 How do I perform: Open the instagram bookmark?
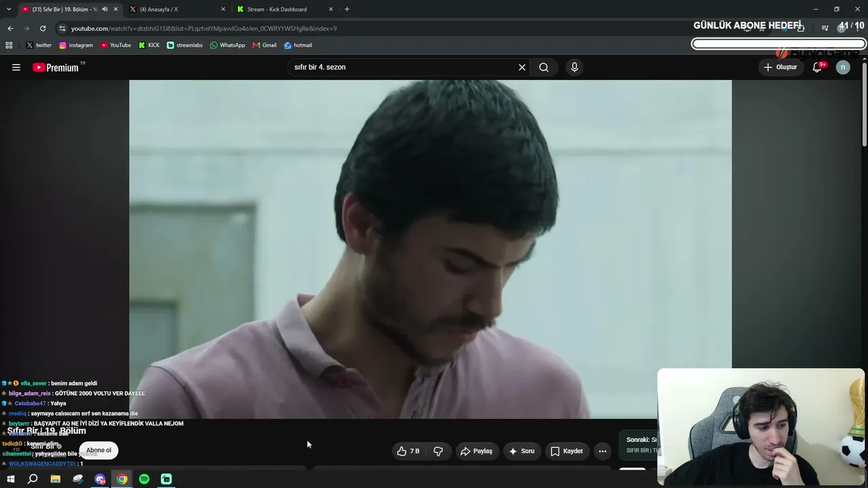coord(76,45)
